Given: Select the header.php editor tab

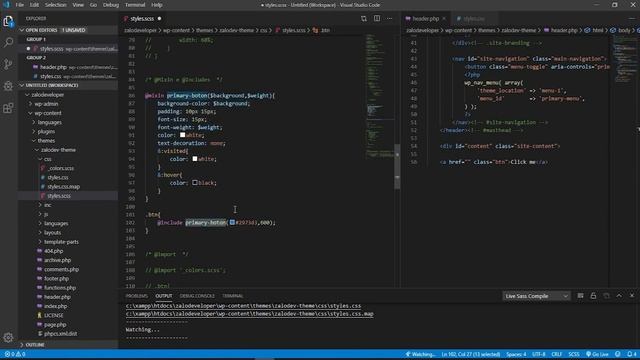Looking at the screenshot, I should pyautogui.click(x=426, y=18).
